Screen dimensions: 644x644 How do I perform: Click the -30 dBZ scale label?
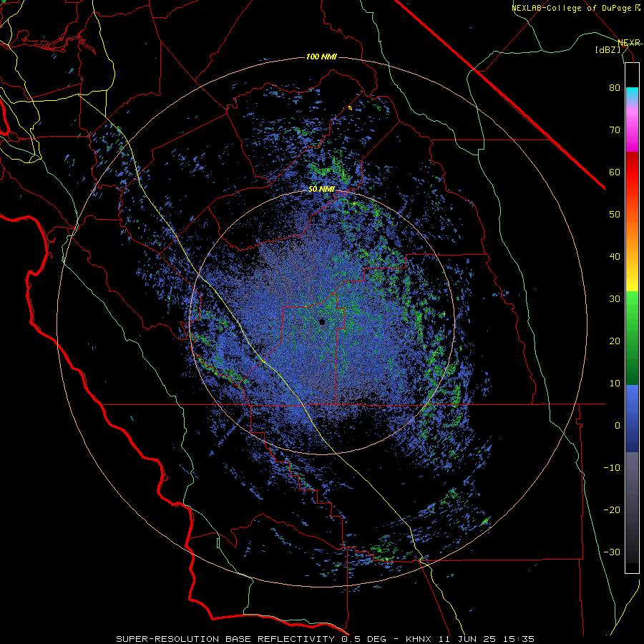coord(612,552)
